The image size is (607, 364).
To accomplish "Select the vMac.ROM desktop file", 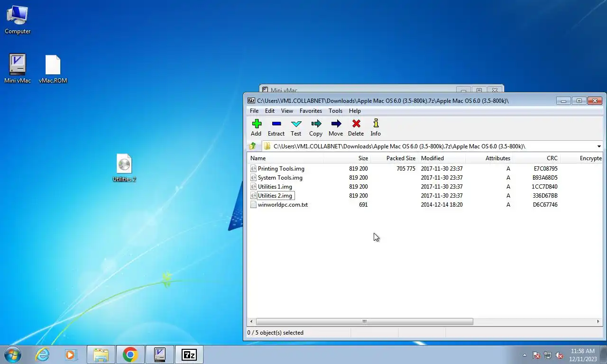I will (53, 69).
